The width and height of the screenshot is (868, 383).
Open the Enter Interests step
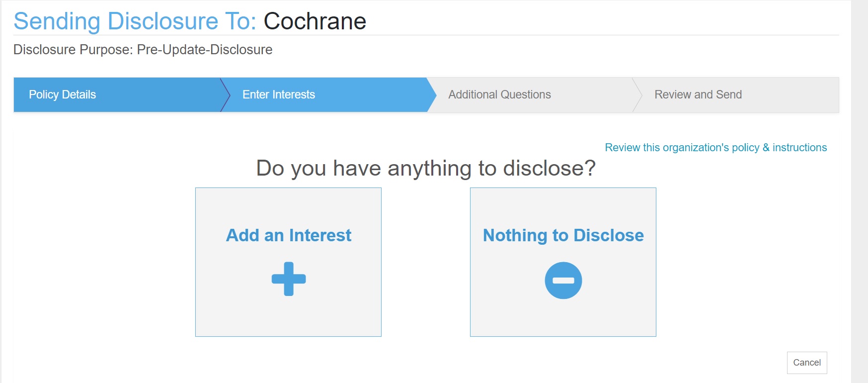279,95
